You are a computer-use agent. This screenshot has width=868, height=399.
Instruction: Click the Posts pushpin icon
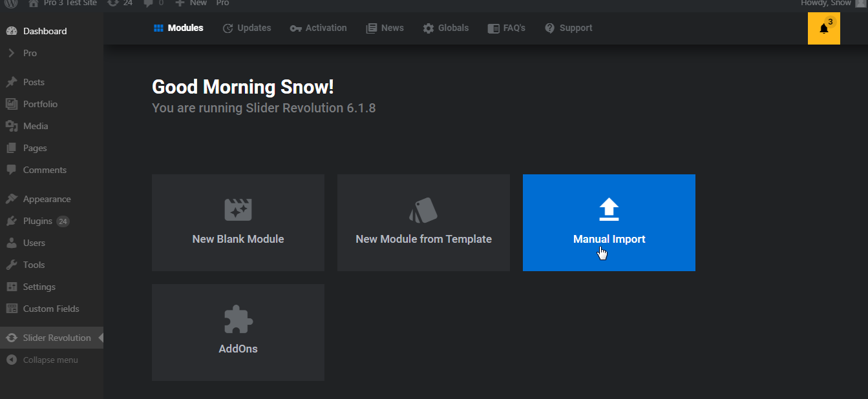point(11,82)
